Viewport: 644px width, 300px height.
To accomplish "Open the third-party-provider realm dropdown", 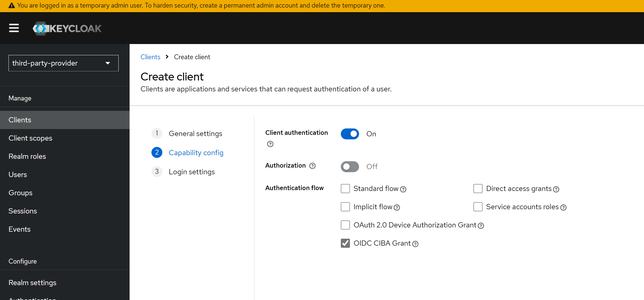I will click(x=63, y=63).
